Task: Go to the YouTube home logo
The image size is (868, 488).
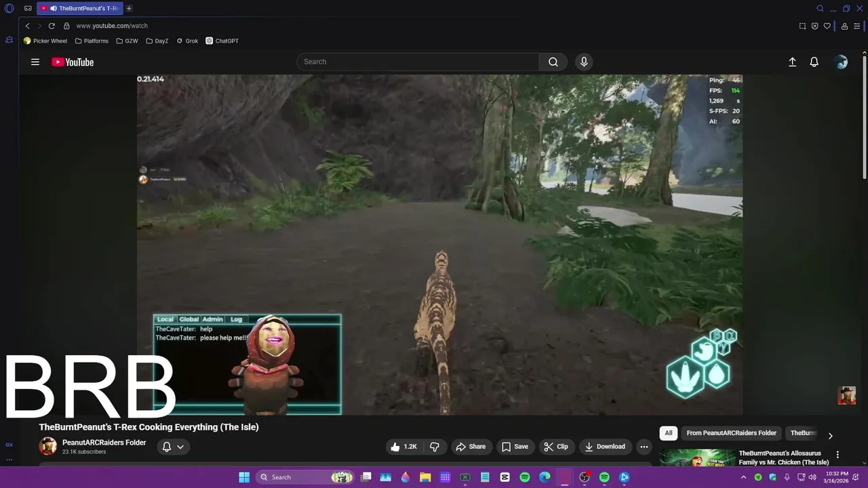Action: coord(73,62)
